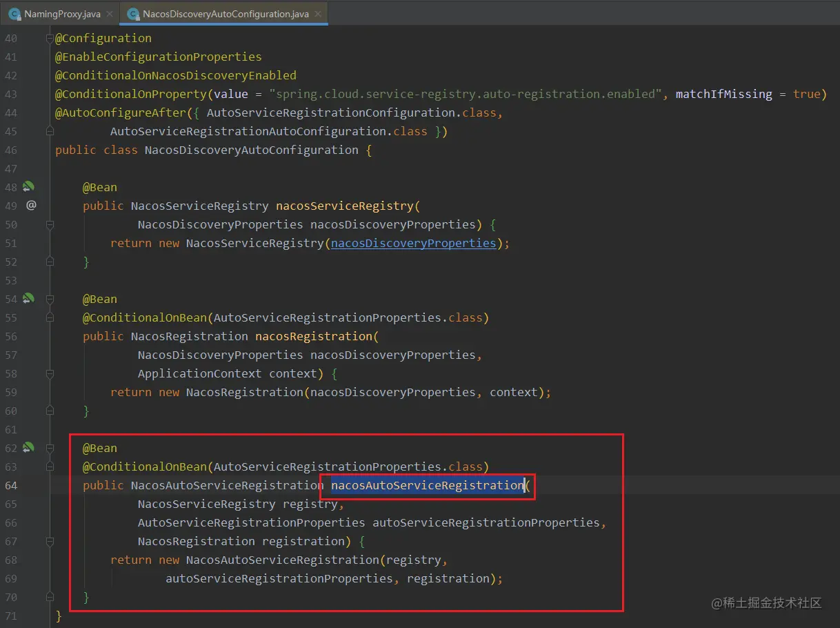Toggle the fold marker at line 63
The height and width of the screenshot is (628, 840).
point(50,467)
